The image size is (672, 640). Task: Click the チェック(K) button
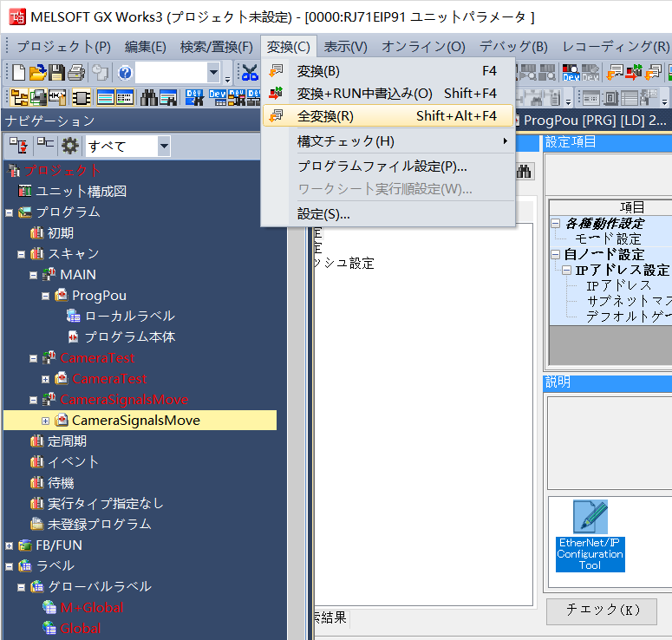602,611
